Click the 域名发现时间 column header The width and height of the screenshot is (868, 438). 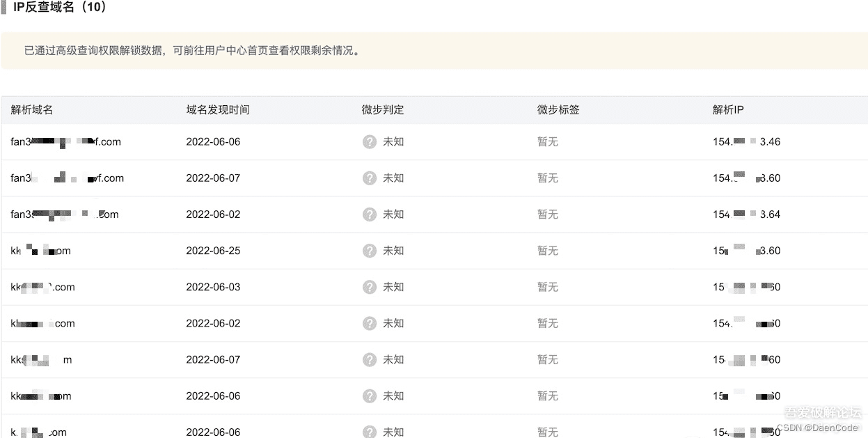tap(218, 110)
